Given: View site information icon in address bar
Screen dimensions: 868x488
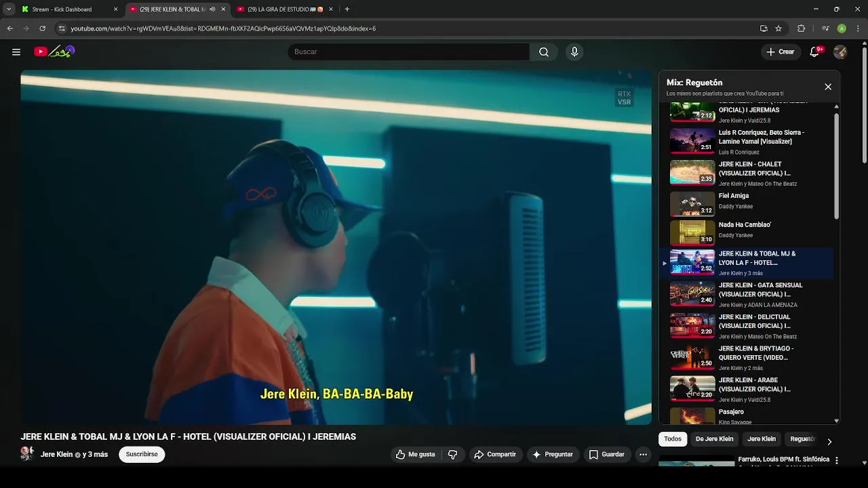Looking at the screenshot, I should [62, 28].
